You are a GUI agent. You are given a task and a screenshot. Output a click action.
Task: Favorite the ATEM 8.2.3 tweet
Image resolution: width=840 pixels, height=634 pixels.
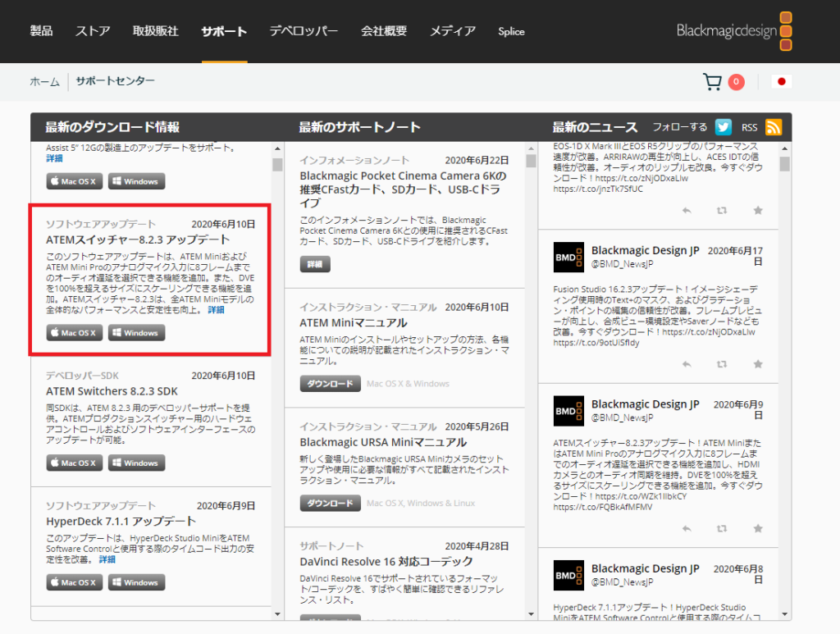(x=757, y=528)
